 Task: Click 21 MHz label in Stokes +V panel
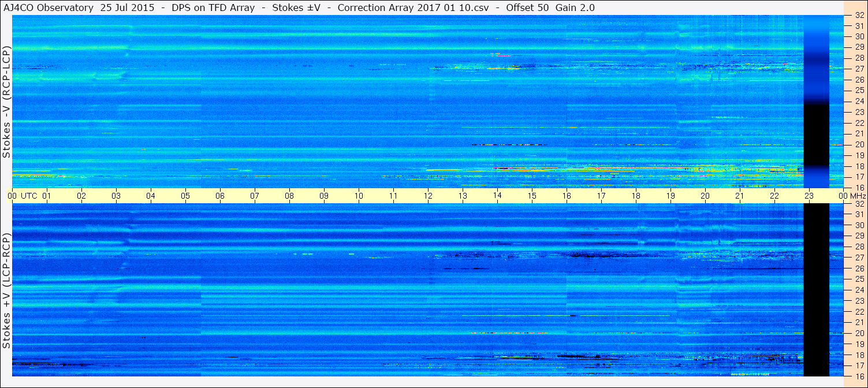859,322
